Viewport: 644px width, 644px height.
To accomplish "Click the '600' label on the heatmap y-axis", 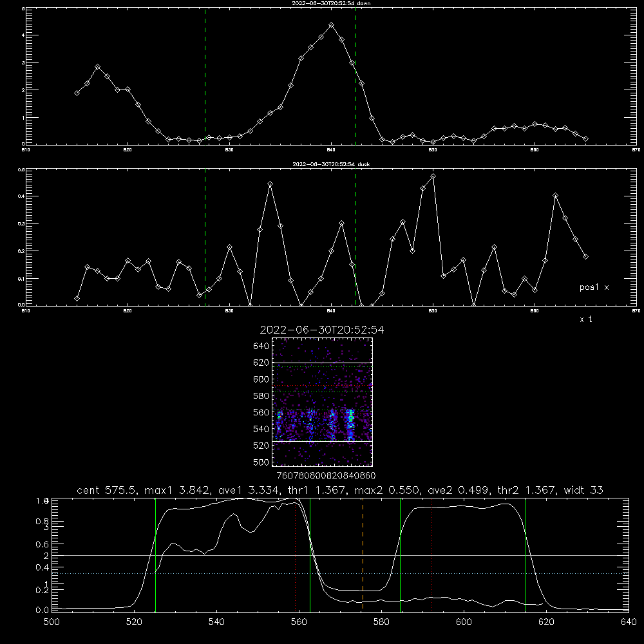I will (261, 379).
